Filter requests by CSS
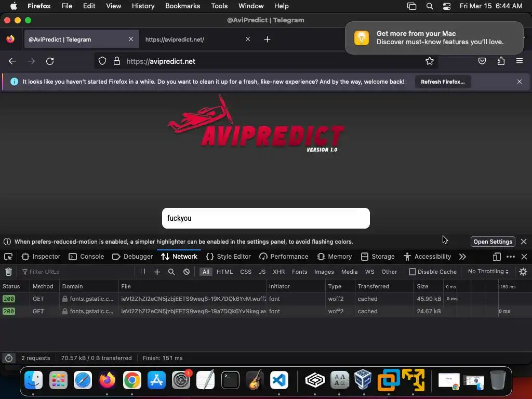This screenshot has height=399, width=532. coord(246,272)
